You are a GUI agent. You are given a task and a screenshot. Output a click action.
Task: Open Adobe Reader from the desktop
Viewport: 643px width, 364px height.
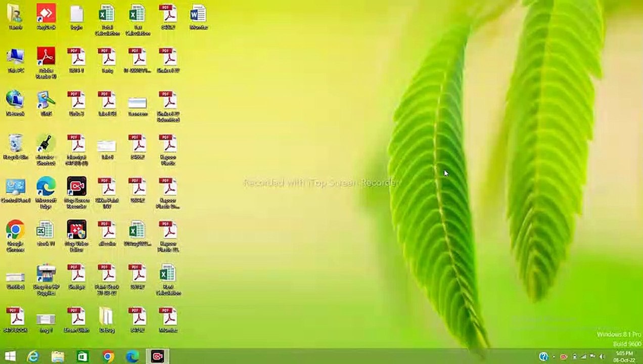[46, 59]
